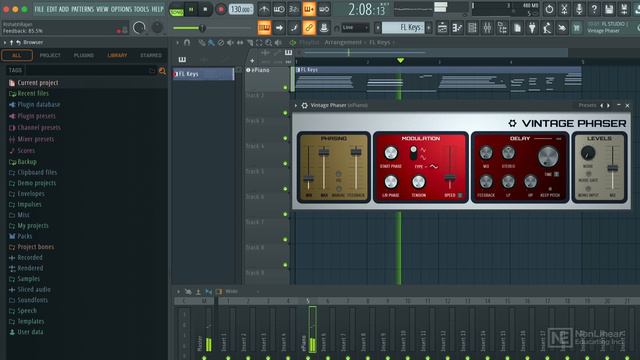Mute Track 2 using its green LED

click(x=285, y=113)
